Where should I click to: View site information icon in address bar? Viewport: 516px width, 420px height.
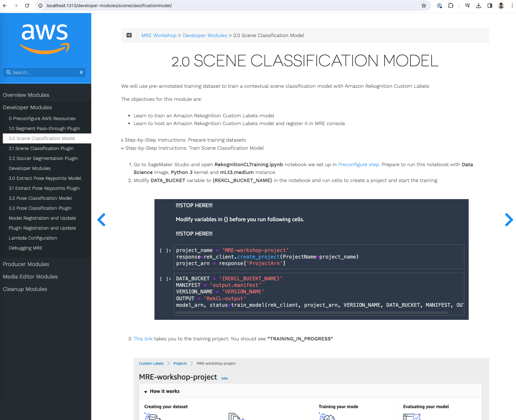click(40, 6)
